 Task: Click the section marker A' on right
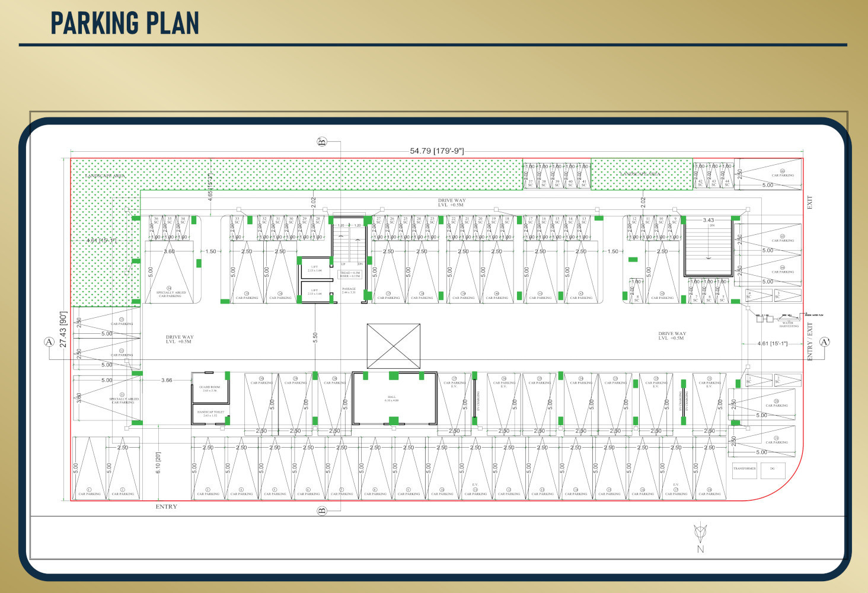[824, 342]
